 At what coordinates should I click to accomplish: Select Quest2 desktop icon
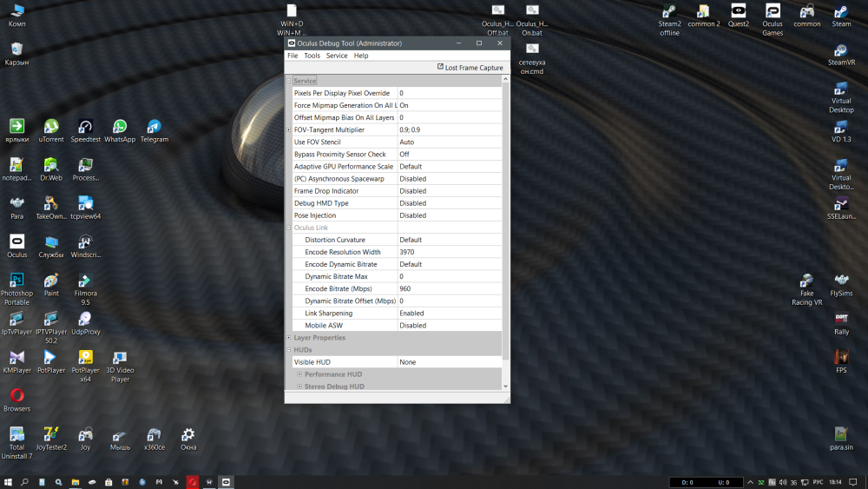pos(738,16)
